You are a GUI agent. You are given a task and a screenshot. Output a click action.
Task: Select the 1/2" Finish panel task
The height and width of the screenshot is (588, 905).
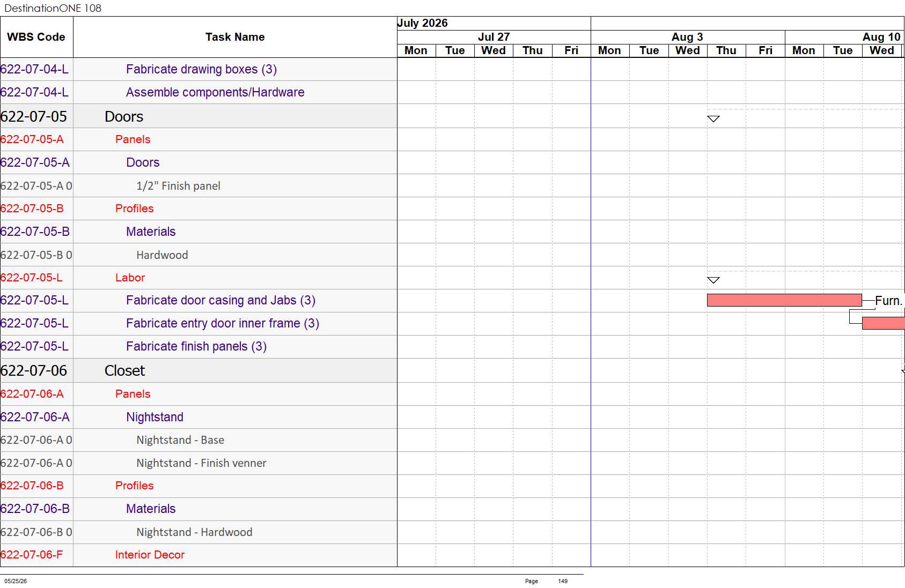tap(178, 186)
